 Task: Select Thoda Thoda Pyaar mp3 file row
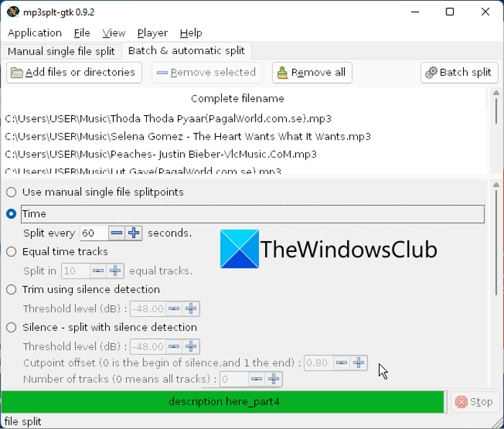pos(244,119)
